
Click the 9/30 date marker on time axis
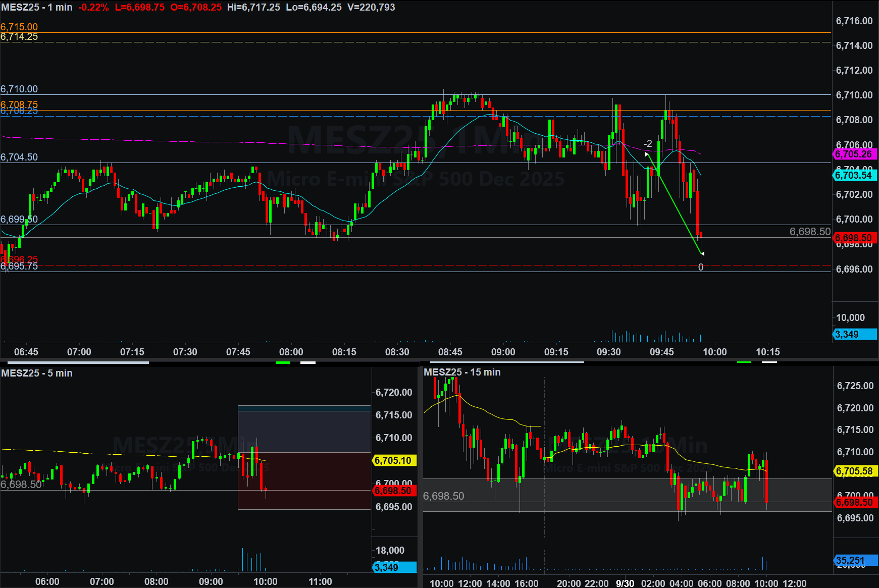click(625, 583)
